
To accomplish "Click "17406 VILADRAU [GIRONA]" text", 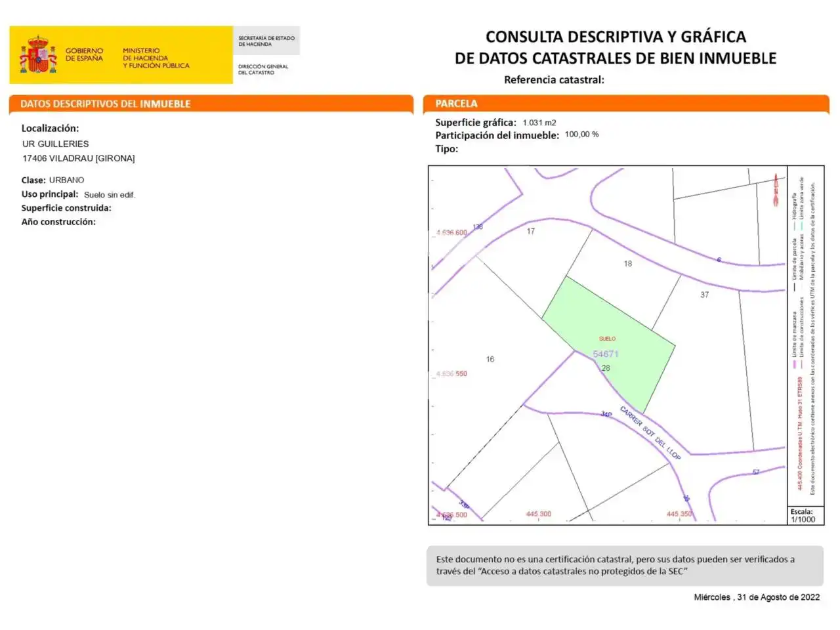I will [79, 158].
